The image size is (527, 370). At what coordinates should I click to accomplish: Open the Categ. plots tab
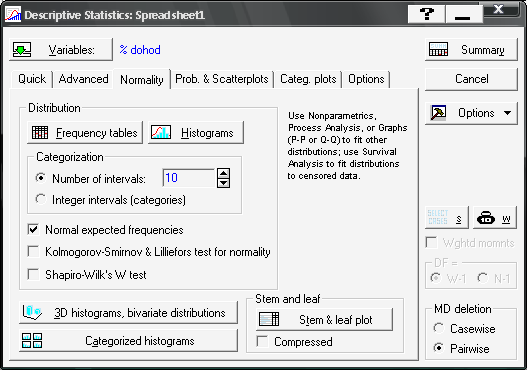click(308, 79)
